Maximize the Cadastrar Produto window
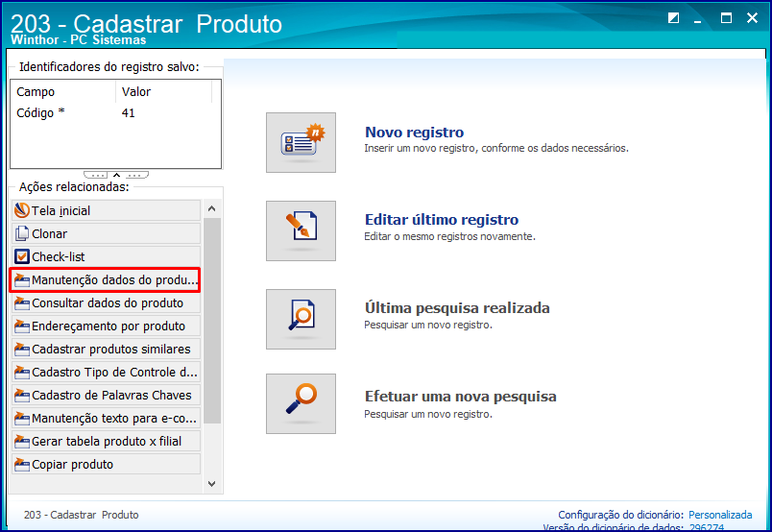 [x=726, y=18]
